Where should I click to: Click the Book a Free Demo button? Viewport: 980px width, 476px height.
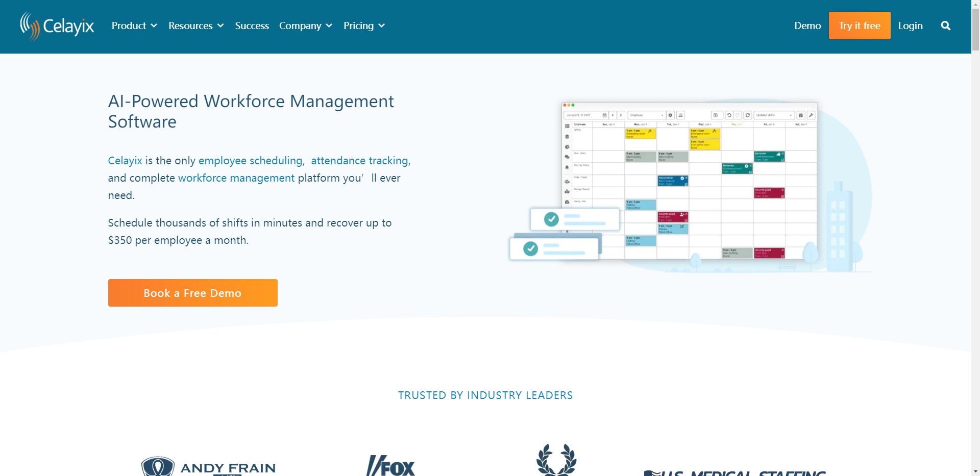pyautogui.click(x=192, y=293)
